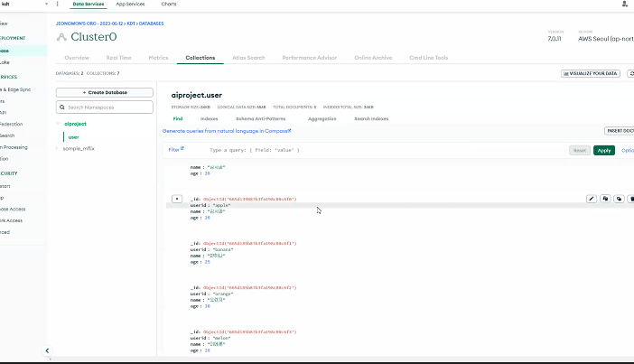Clone the apple document with the clone icon
The width and height of the screenshot is (634, 364).
point(619,199)
